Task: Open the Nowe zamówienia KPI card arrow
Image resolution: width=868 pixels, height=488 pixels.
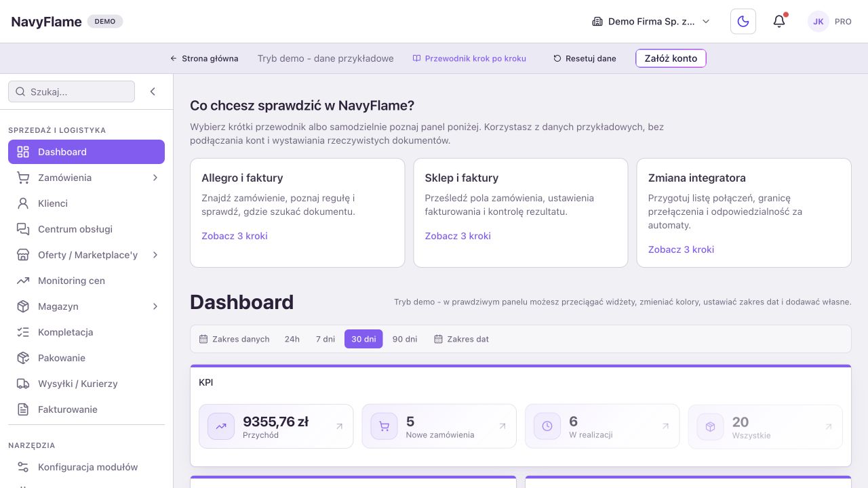Action: (x=502, y=426)
